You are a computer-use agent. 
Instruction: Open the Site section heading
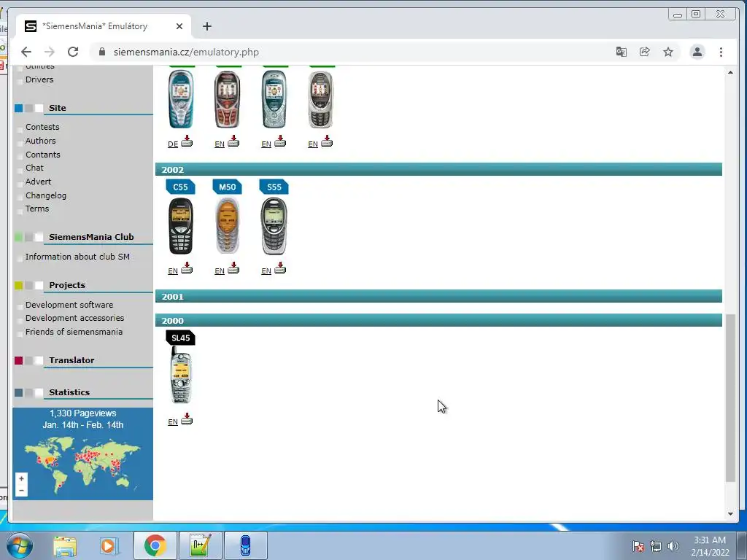[x=57, y=108]
